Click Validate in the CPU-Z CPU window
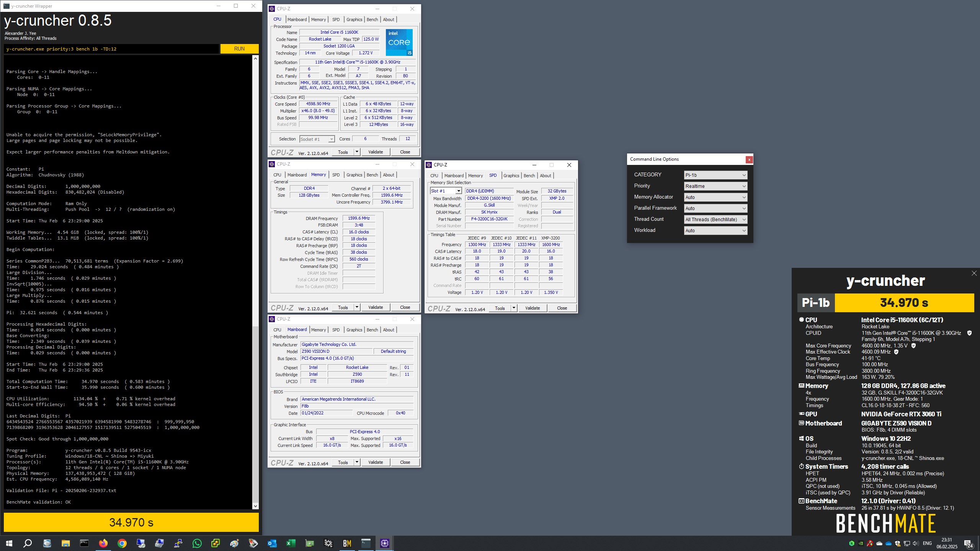Image resolution: width=980 pixels, height=551 pixels. (376, 152)
